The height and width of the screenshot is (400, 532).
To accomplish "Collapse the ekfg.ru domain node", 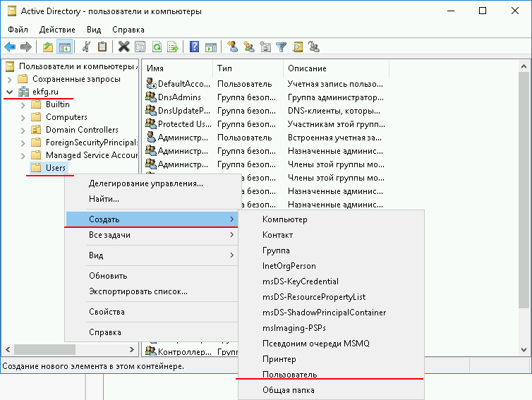I will point(9,92).
